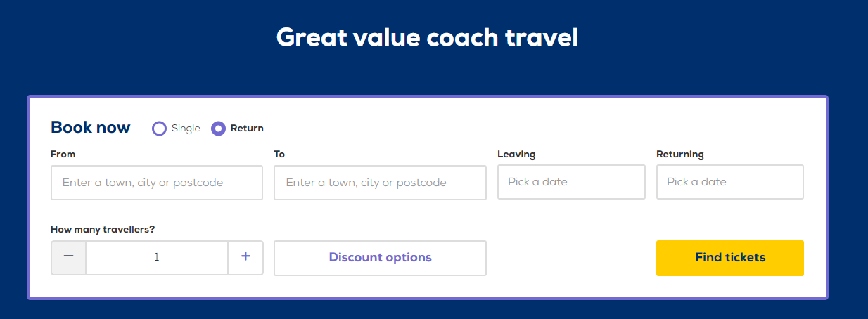
Task: Focus the From town or postcode field
Action: (157, 183)
